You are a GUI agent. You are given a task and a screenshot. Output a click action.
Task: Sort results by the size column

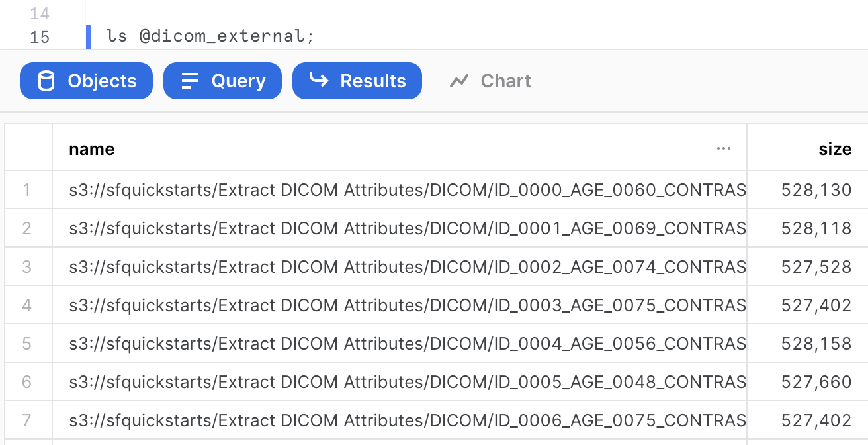(835, 149)
